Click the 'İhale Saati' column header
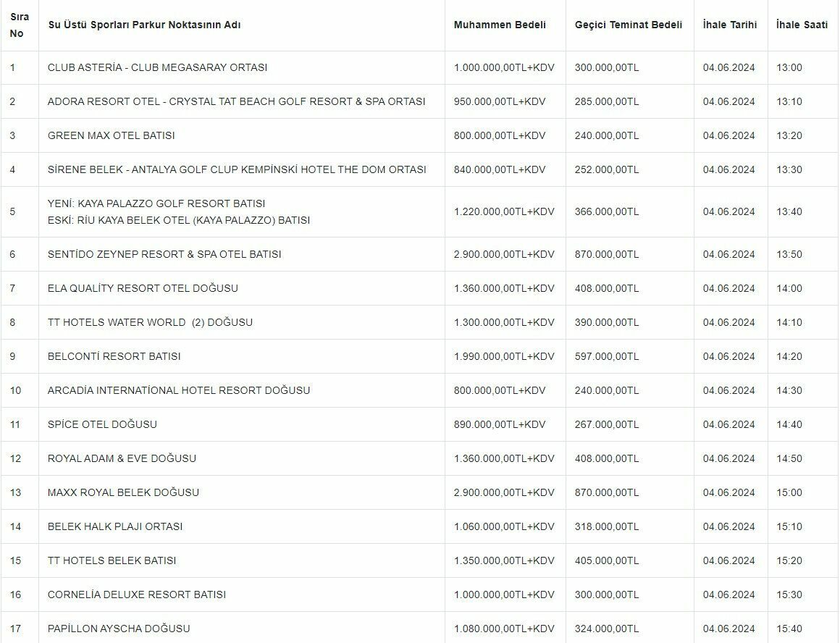Image resolution: width=840 pixels, height=643 pixels. [x=801, y=25]
